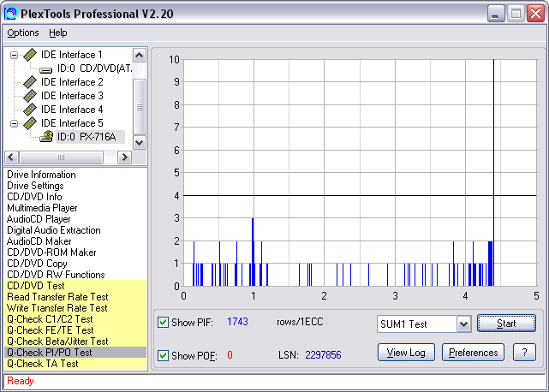This screenshot has height=392, width=549.
Task: Close the PlexTools window
Action: point(535,14)
